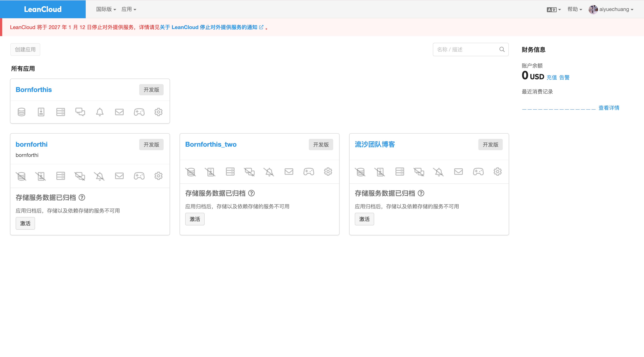This screenshot has width=644, height=357.
Task: Activate the archived 流沙团队博客 app
Action: (364, 219)
